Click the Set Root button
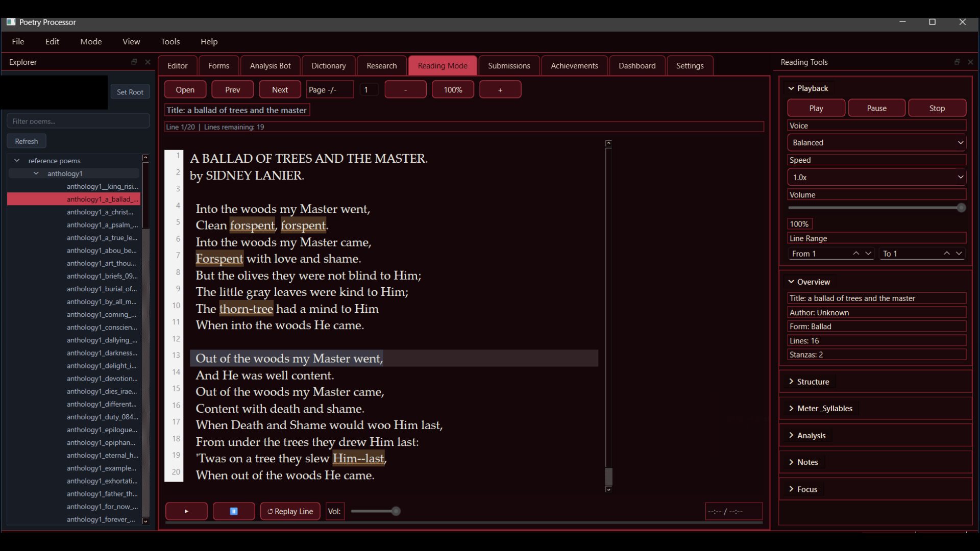 point(130,92)
